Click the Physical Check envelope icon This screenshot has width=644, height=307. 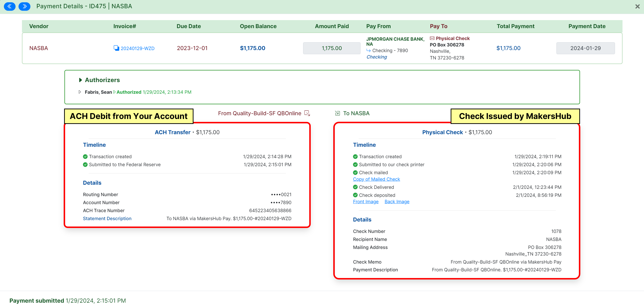[x=432, y=38]
